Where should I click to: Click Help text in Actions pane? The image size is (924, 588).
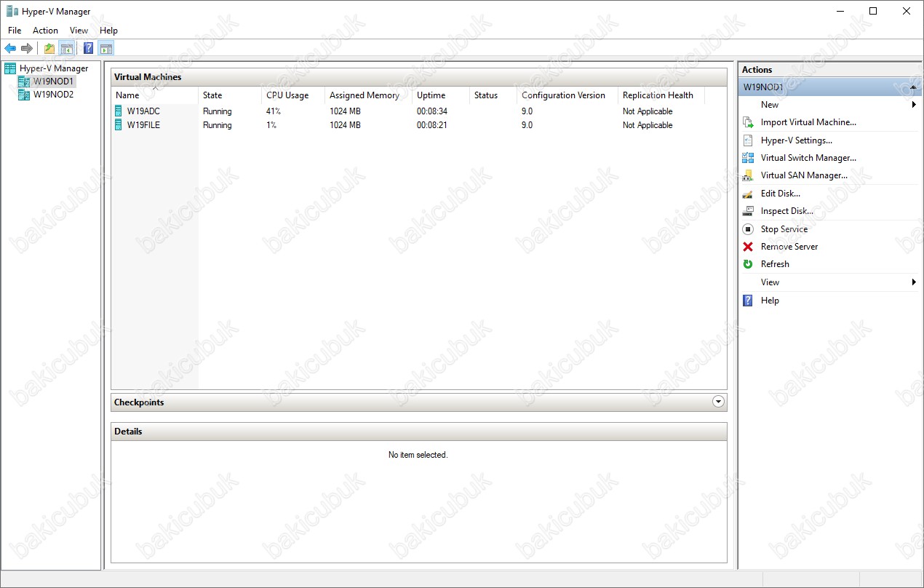point(770,301)
